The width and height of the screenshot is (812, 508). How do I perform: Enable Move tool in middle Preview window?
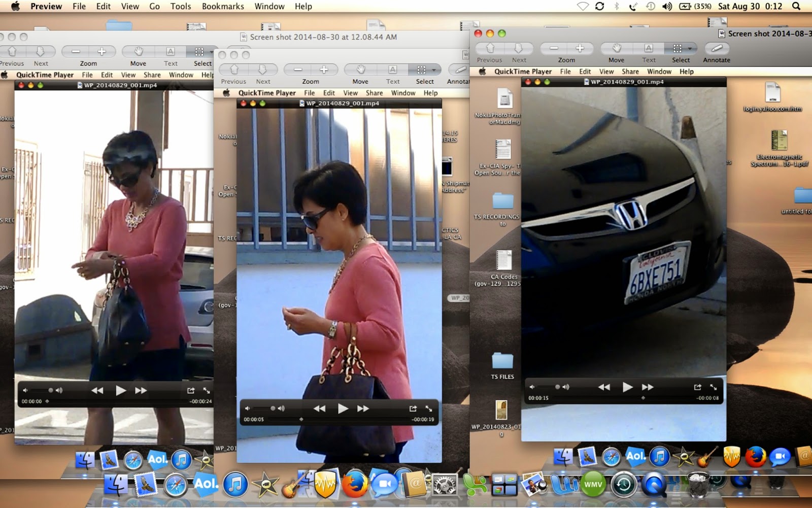(360, 70)
